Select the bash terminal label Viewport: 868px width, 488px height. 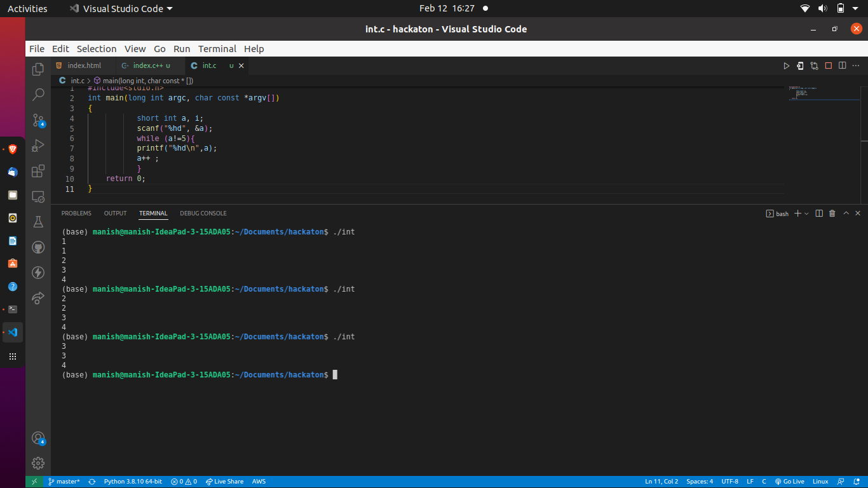pyautogui.click(x=777, y=213)
